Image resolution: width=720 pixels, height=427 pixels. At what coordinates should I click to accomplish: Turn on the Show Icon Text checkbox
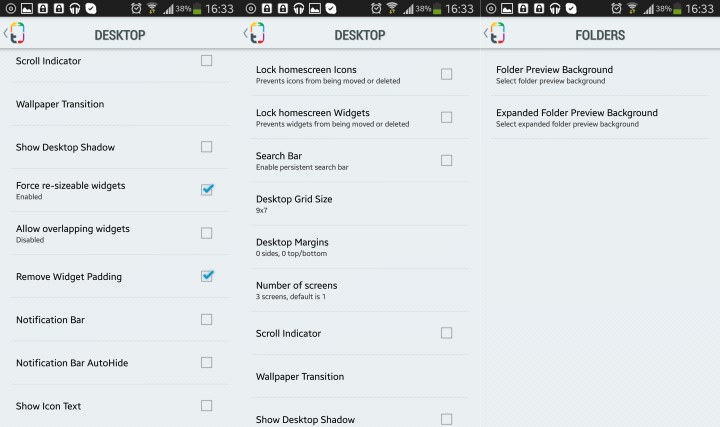click(x=207, y=405)
